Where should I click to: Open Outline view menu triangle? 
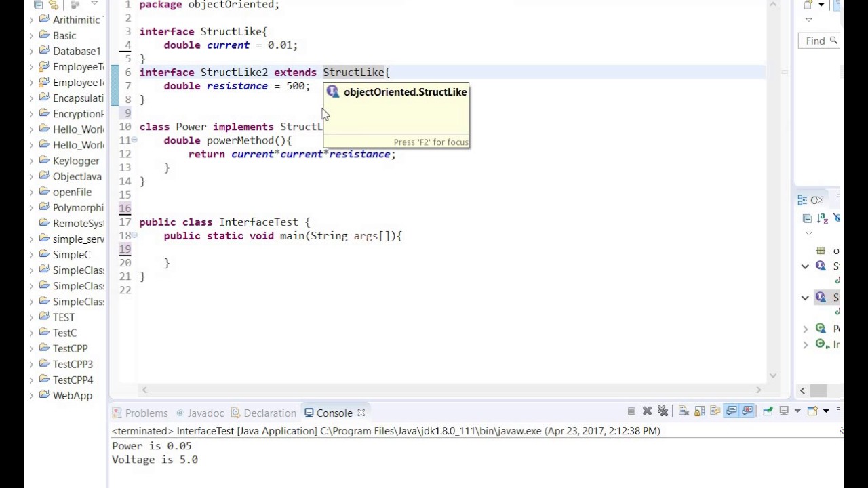pyautogui.click(x=808, y=233)
